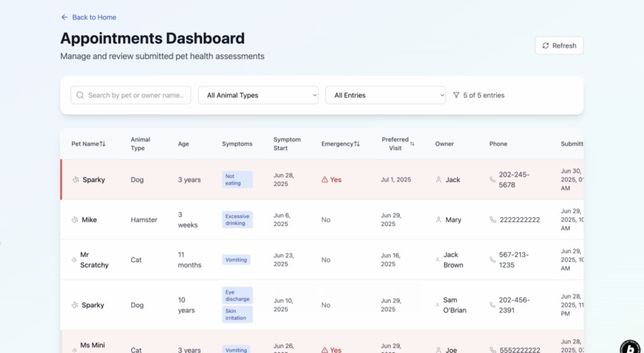Click the owner name Sam O'Brian
This screenshot has height=353, width=644.
[x=455, y=305]
